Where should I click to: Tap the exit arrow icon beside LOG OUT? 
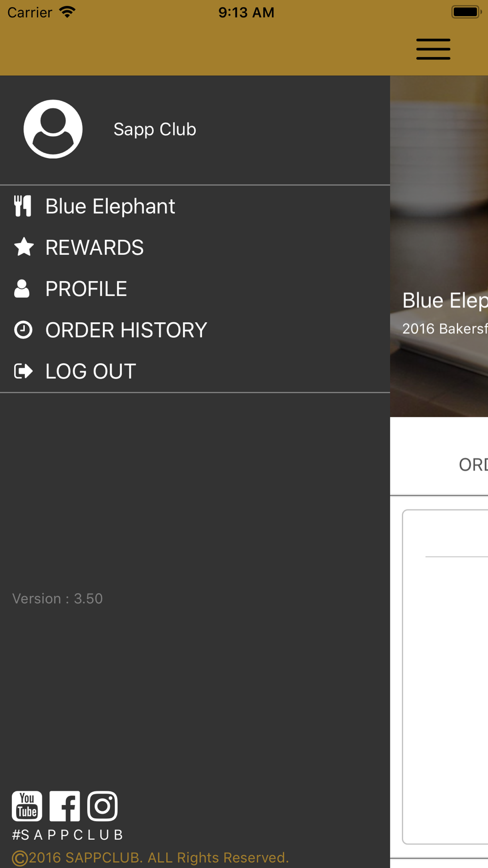click(x=23, y=371)
